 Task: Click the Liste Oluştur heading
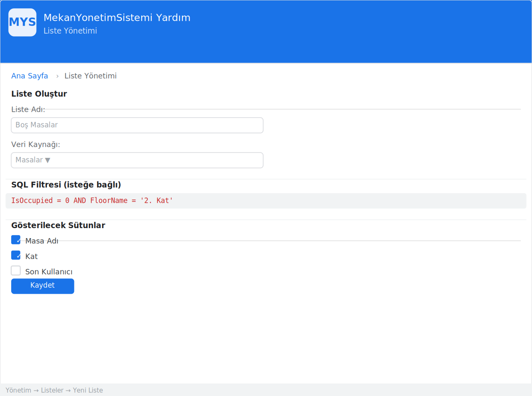[x=39, y=94]
